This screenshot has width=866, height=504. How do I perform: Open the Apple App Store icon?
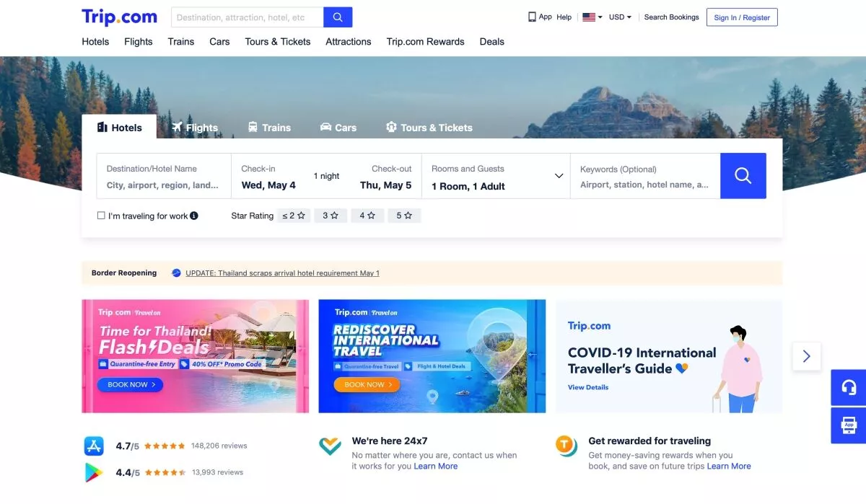95,446
